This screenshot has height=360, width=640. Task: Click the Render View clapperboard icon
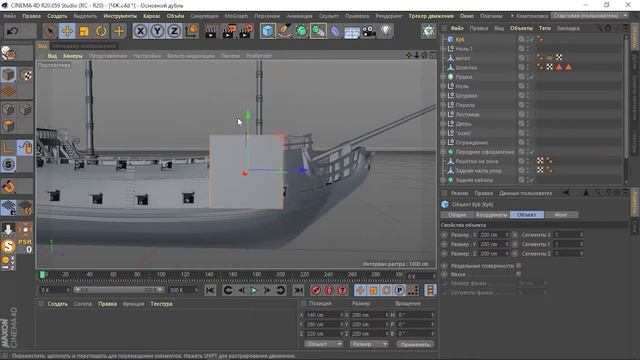point(211,31)
